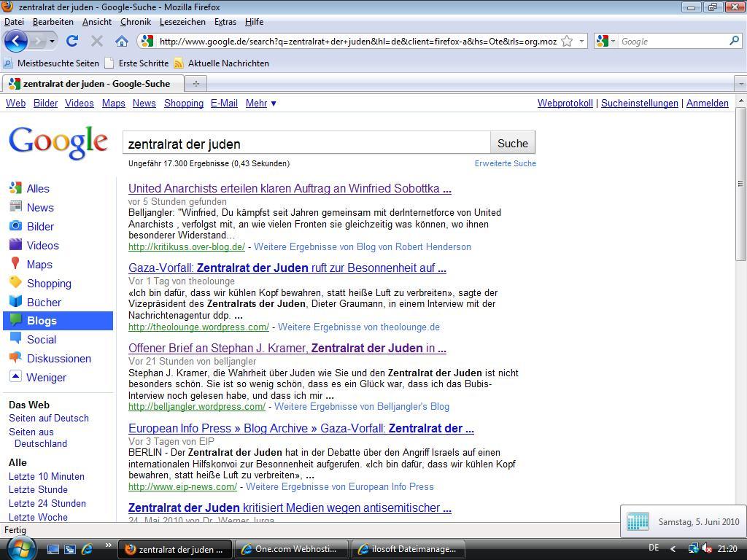The width and height of the screenshot is (747, 560).
Task: Click the Firefox address bar URL
Action: [x=357, y=42]
